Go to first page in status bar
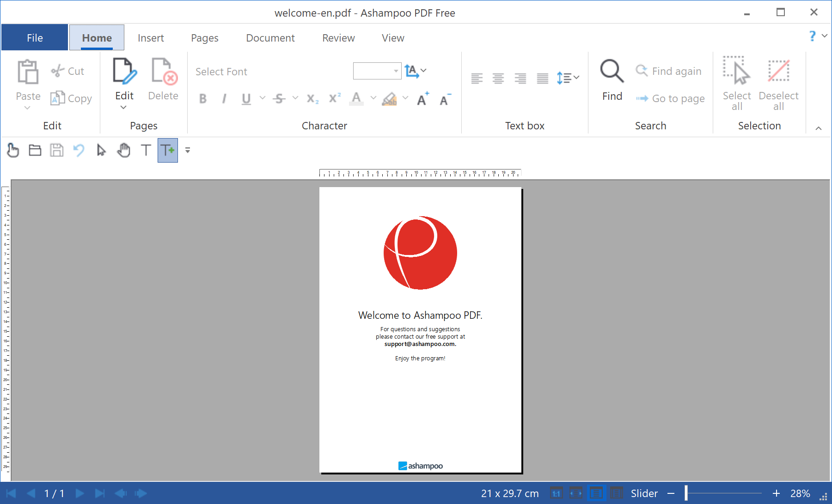This screenshot has width=832, height=504. click(11, 493)
